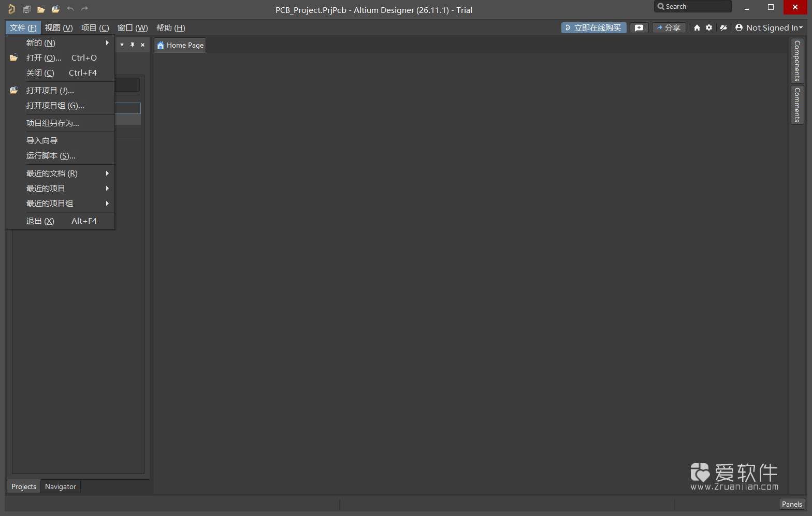Choose 关闭 (C) from the File menu
Image resolution: width=812 pixels, height=516 pixels.
click(x=60, y=73)
